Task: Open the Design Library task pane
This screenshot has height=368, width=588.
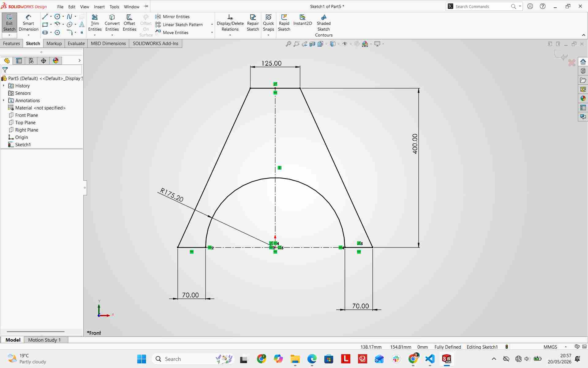Action: coord(583,71)
